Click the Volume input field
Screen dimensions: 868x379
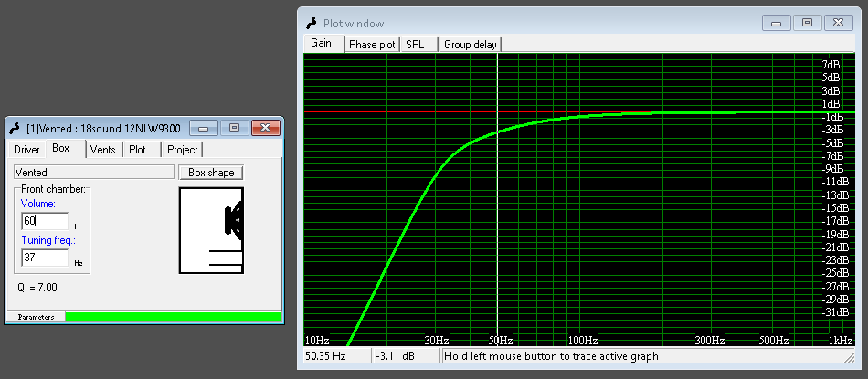tap(44, 221)
